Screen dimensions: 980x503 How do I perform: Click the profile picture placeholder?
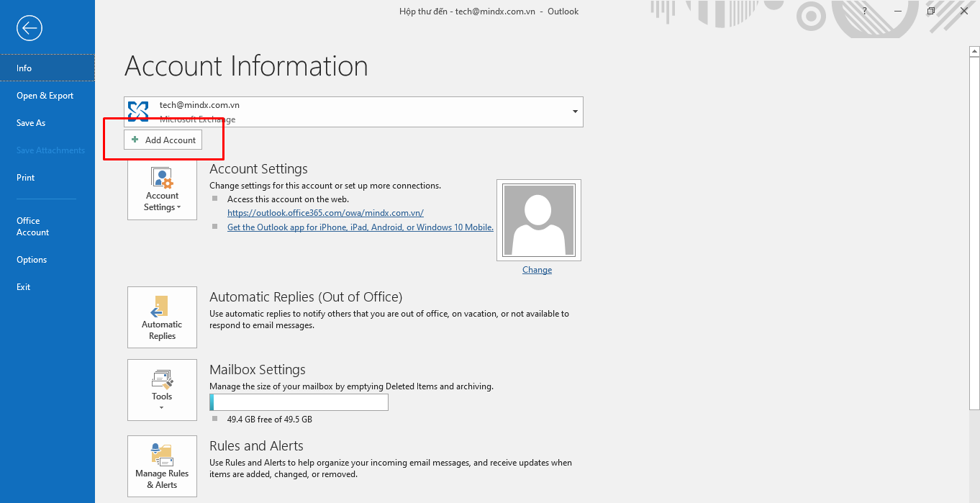coord(538,220)
